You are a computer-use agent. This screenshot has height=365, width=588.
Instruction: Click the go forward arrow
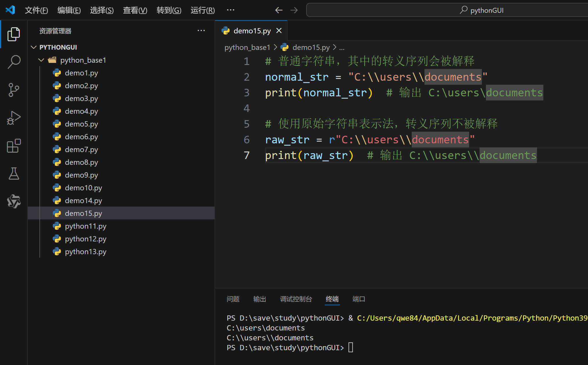(x=294, y=10)
